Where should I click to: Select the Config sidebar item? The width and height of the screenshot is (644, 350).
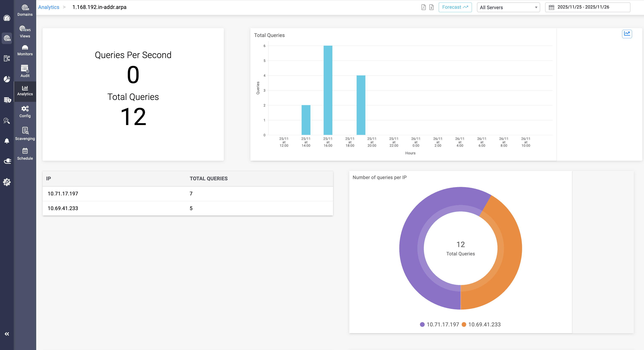pyautogui.click(x=25, y=112)
